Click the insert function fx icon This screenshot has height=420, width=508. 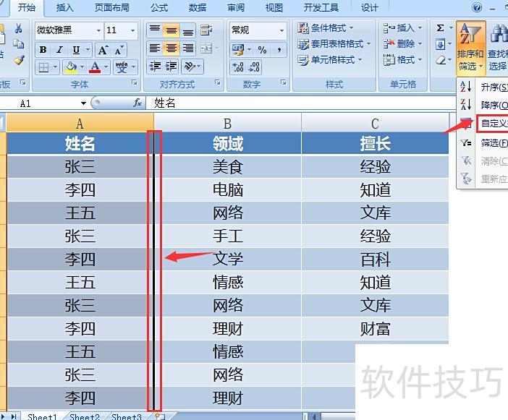click(x=137, y=103)
